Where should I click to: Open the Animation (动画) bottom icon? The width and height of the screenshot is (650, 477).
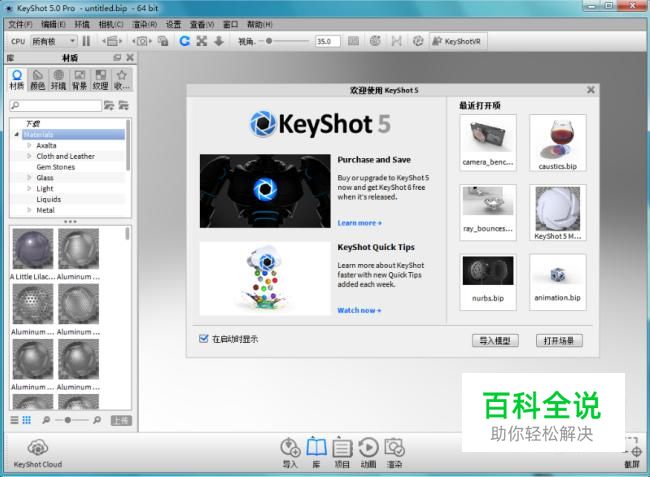click(x=369, y=453)
